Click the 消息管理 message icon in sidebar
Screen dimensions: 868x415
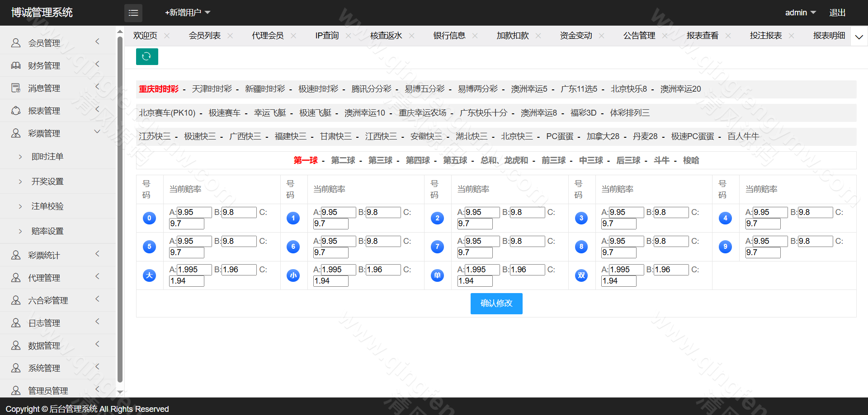pyautogui.click(x=16, y=88)
